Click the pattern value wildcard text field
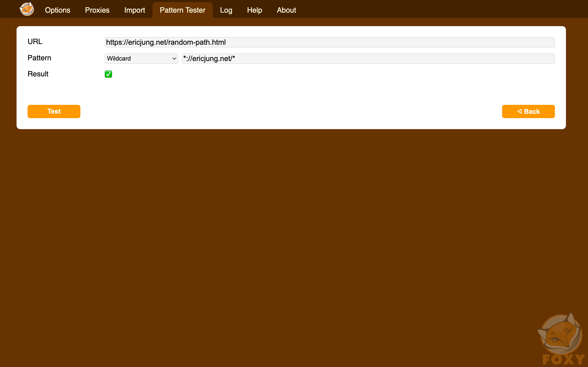 click(367, 58)
